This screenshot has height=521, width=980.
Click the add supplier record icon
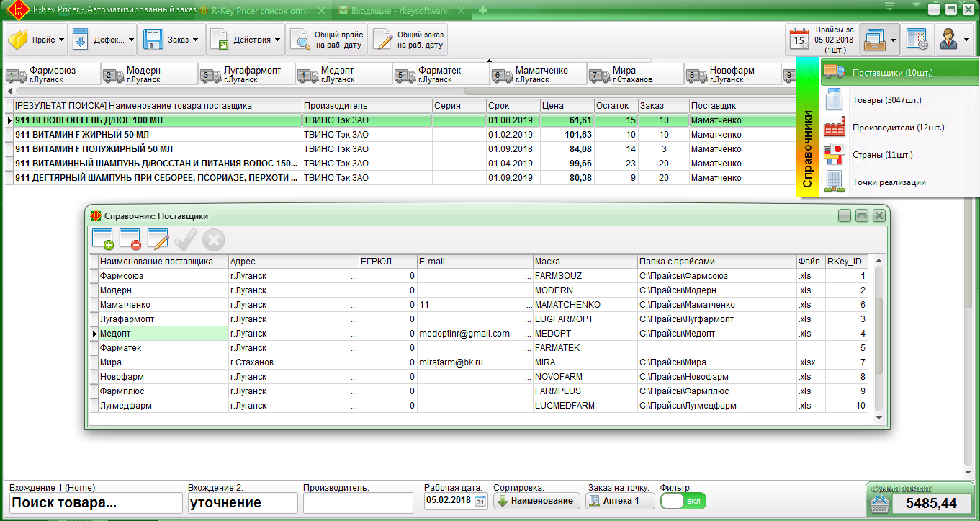pyautogui.click(x=103, y=239)
